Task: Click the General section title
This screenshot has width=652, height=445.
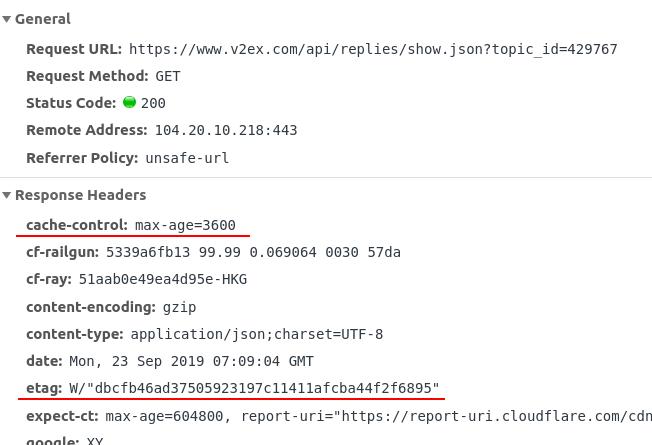Action: pos(42,19)
